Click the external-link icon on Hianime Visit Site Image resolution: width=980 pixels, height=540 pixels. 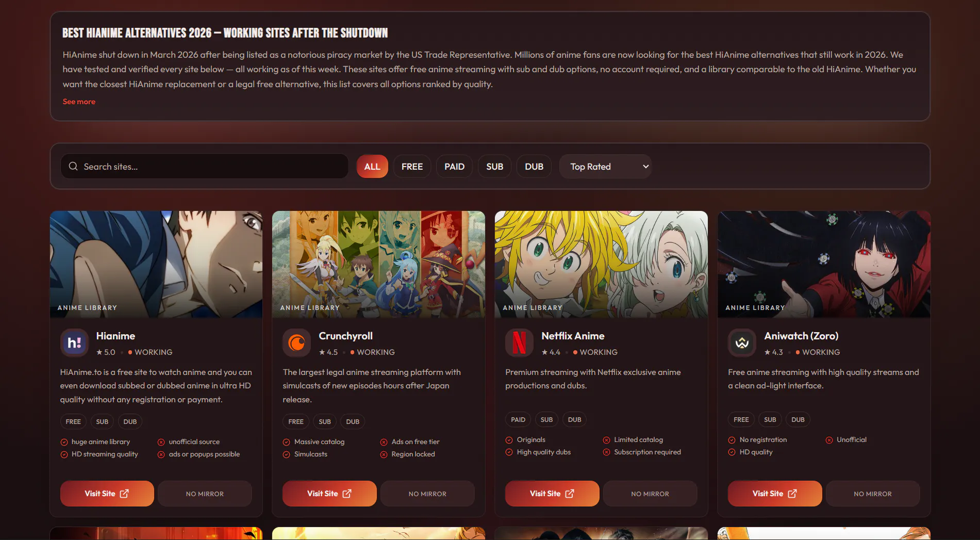point(124,494)
